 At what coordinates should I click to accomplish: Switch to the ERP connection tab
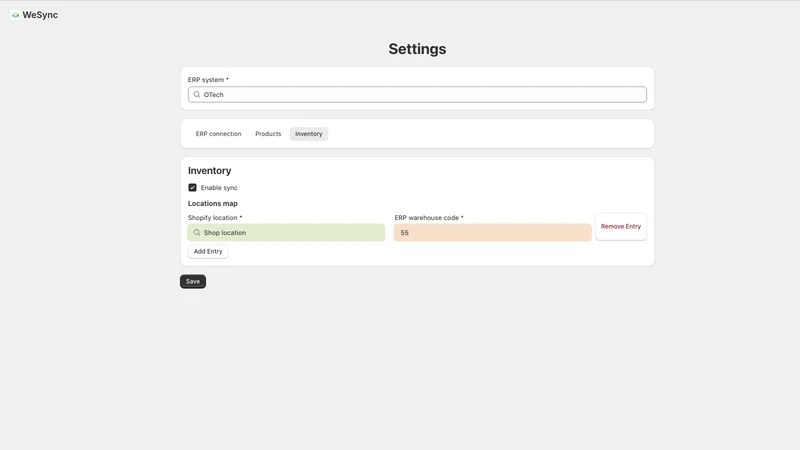pyautogui.click(x=218, y=134)
